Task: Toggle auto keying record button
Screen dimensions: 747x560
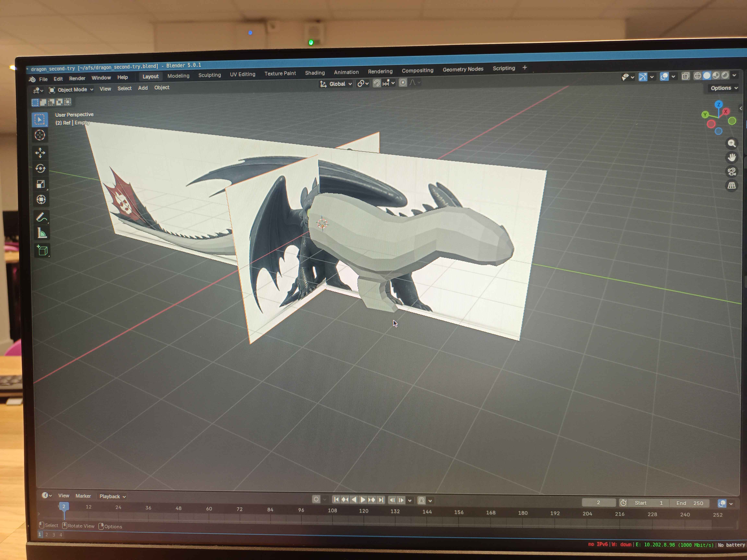Action: pos(316,499)
